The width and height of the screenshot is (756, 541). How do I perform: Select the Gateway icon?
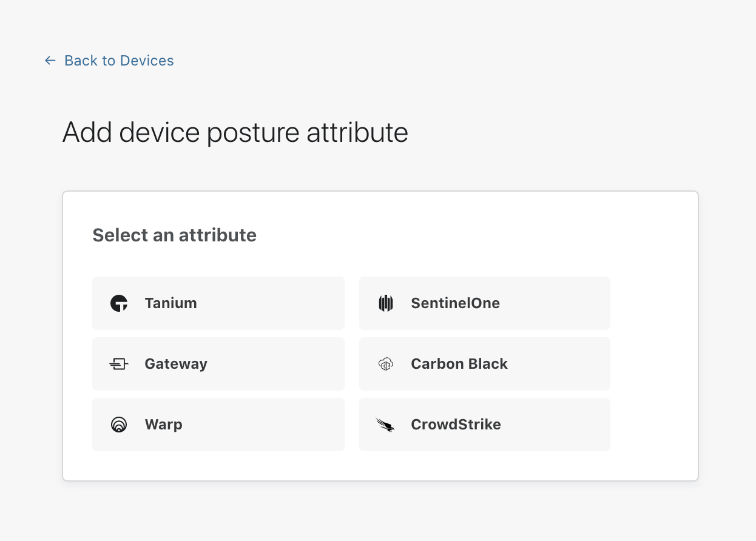(120, 364)
